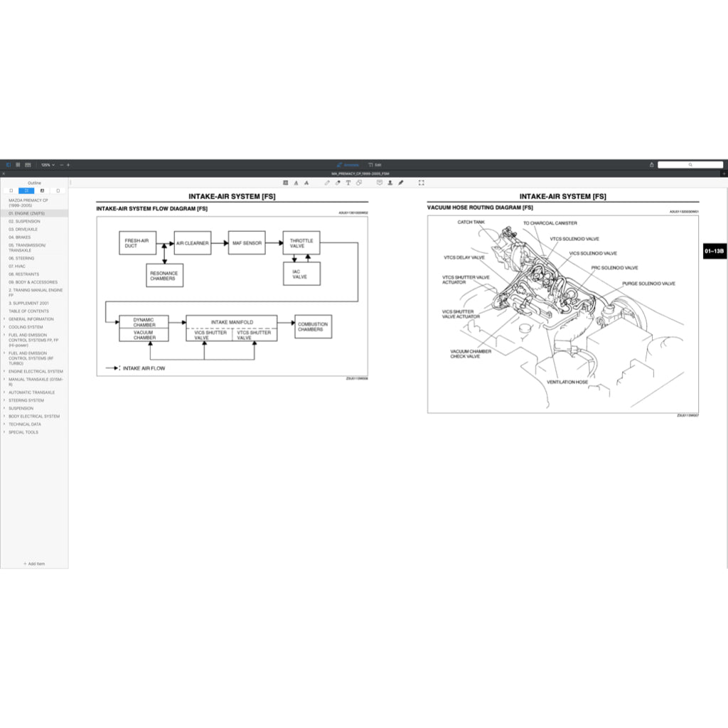Select the outline view sidebar toggle
This screenshot has height=728, width=728.
(x=27, y=191)
